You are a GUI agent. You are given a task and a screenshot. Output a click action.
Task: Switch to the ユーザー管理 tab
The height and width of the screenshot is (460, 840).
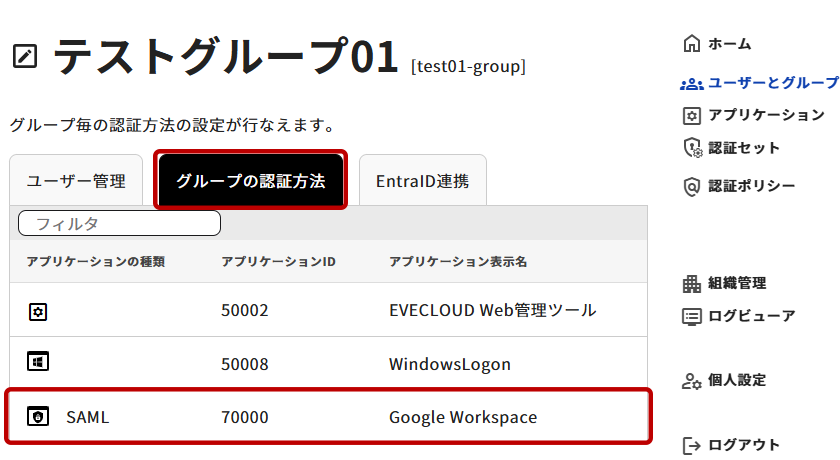(76, 181)
